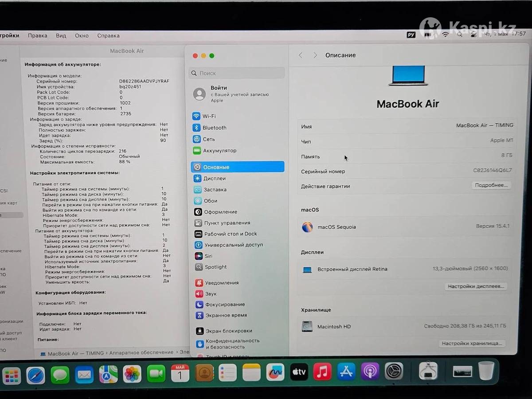Click the РУ input source indicator
This screenshot has width=532, height=399.
click(411, 35)
